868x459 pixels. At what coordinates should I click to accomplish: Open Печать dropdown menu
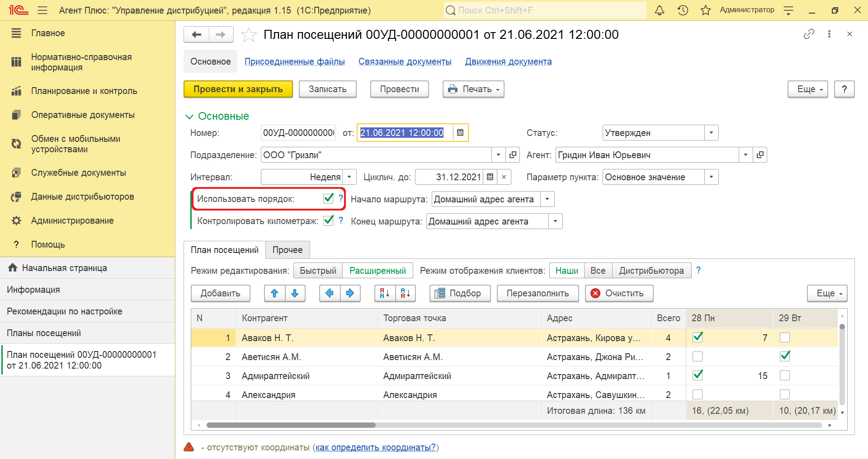473,89
